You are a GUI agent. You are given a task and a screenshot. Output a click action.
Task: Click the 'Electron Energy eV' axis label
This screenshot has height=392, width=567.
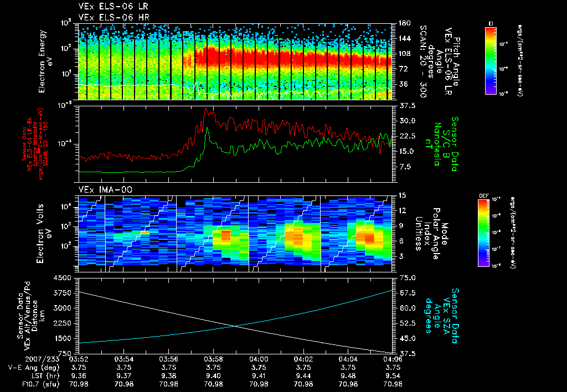click(46, 61)
